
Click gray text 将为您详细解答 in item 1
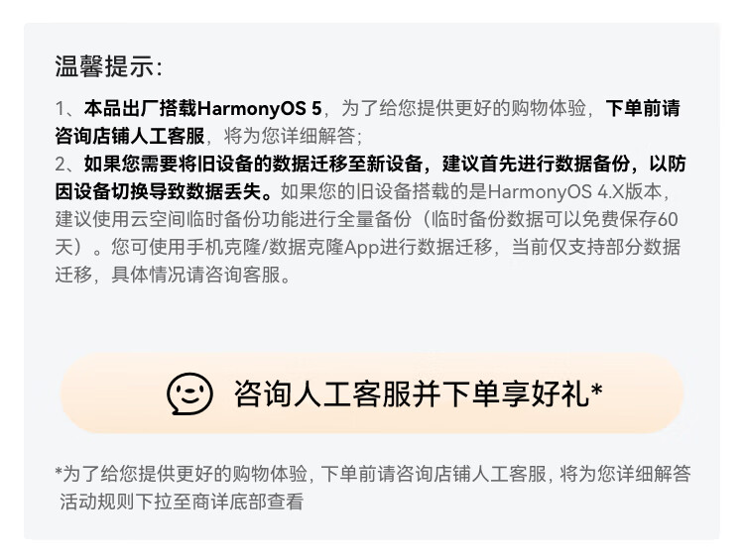(x=290, y=136)
